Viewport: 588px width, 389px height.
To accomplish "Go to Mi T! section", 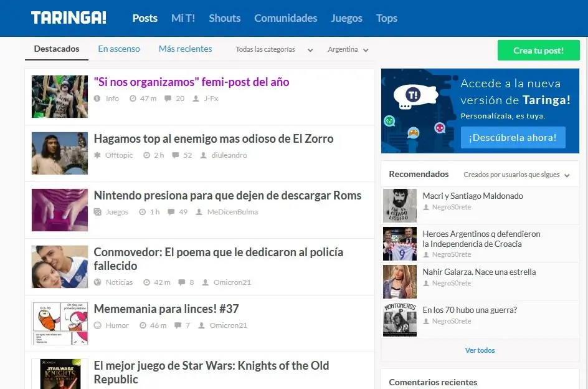I will [183, 18].
